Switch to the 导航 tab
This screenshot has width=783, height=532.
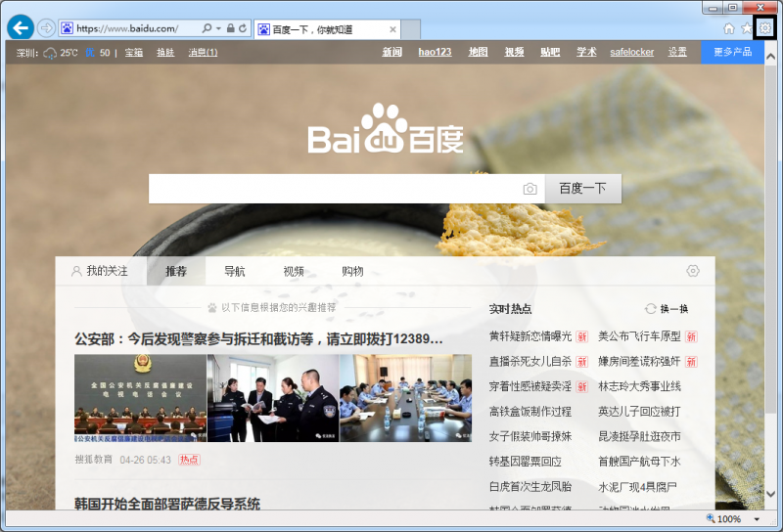234,271
